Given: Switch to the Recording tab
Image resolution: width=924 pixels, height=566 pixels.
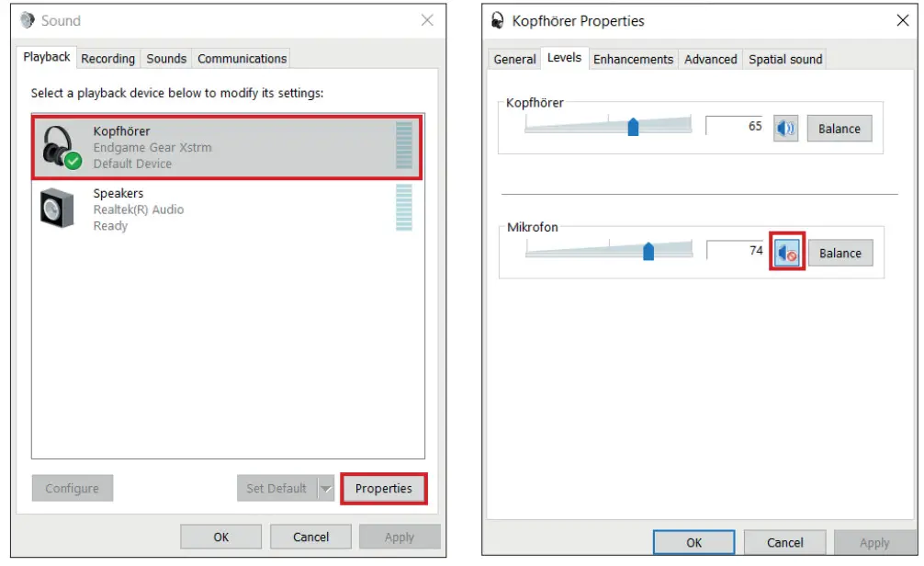Looking at the screenshot, I should [x=107, y=58].
